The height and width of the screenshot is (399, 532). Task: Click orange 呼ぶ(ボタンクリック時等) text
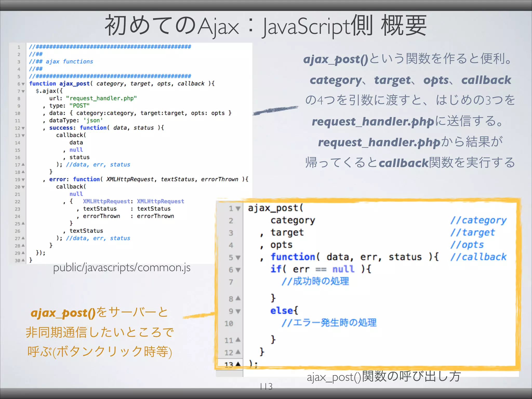[x=100, y=352]
